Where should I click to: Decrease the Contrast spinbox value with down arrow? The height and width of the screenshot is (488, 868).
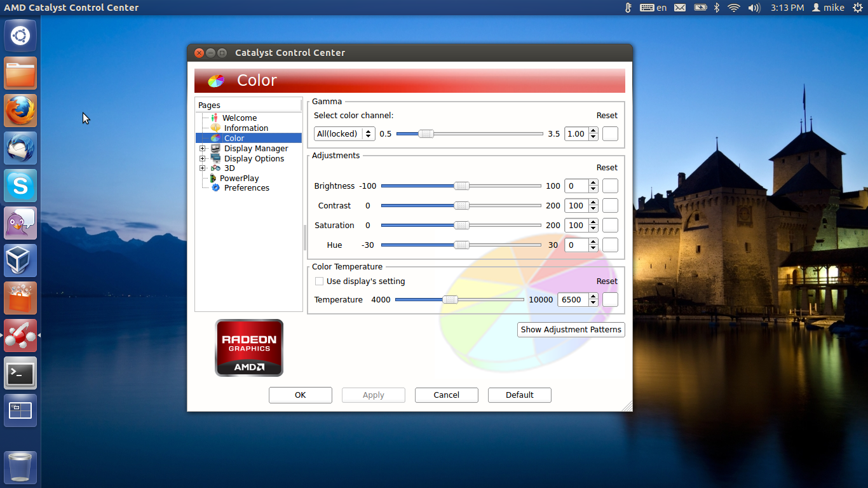(x=593, y=209)
